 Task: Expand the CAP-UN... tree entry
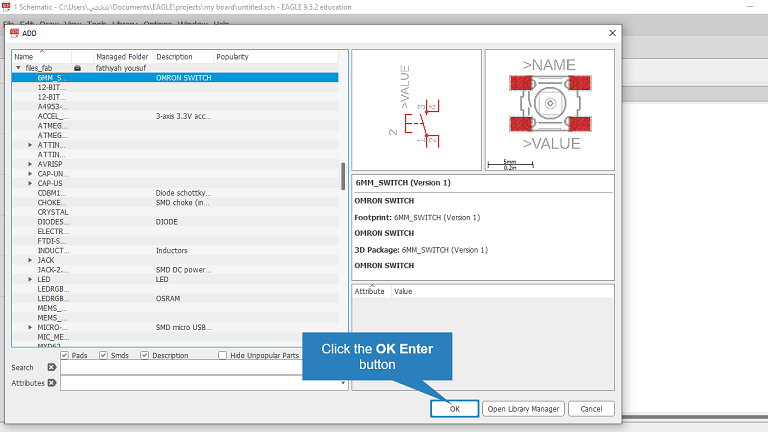point(30,174)
